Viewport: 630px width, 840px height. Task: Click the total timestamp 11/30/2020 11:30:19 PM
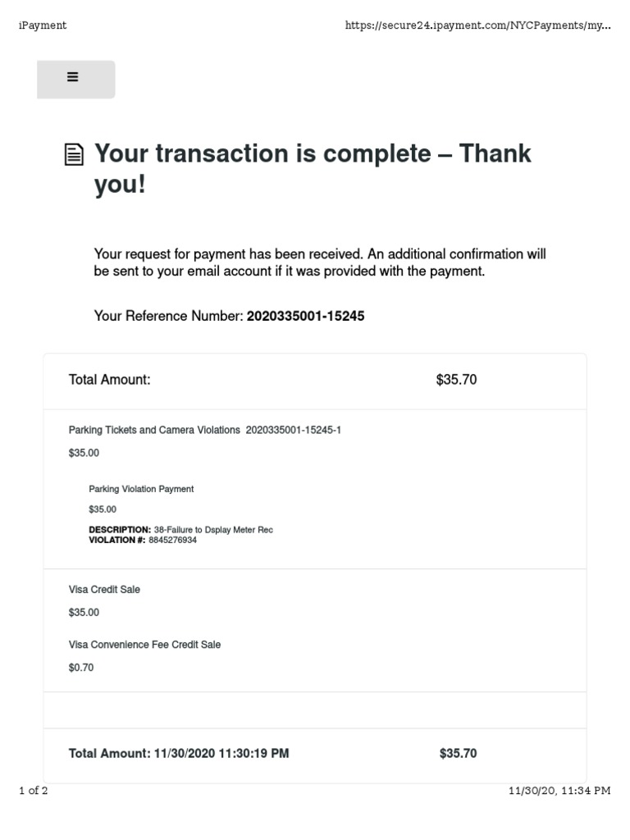click(x=221, y=753)
